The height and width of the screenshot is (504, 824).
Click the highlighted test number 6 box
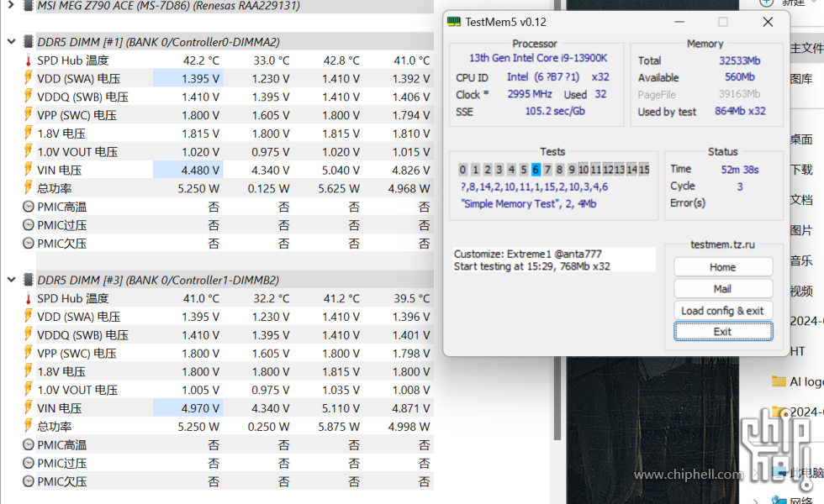pyautogui.click(x=536, y=169)
